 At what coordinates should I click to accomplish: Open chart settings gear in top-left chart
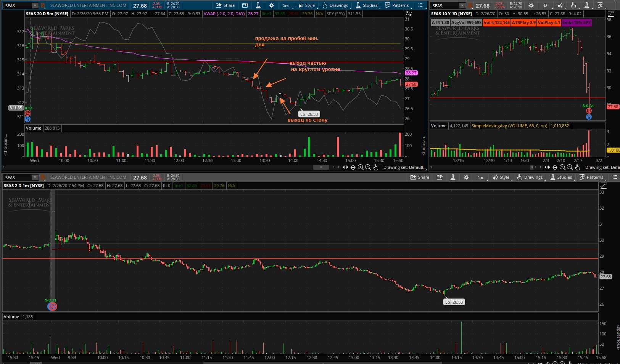[x=271, y=5]
